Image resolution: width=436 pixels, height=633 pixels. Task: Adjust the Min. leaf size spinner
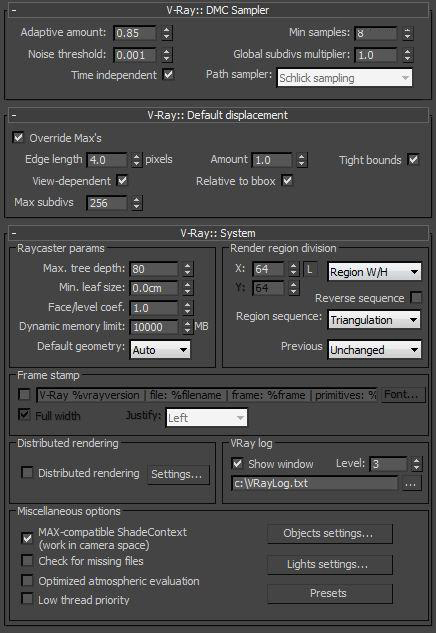(187, 288)
